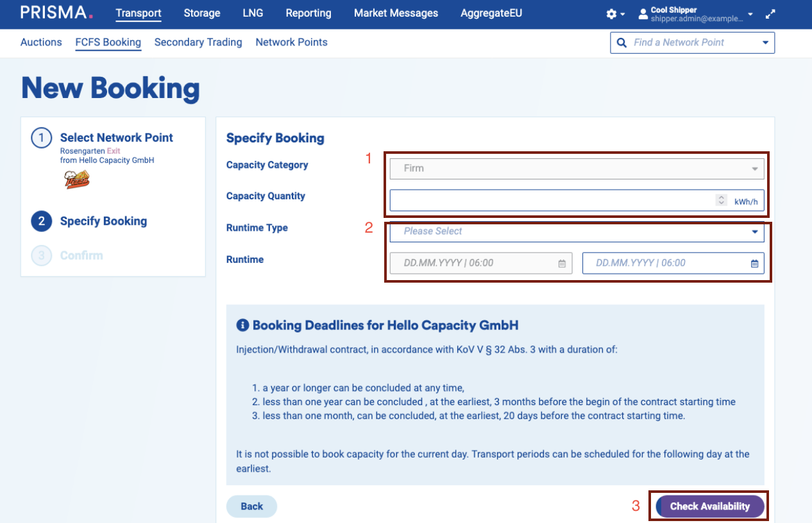
Task: Expand the Find a Network Point dropdown
Action: click(x=765, y=43)
